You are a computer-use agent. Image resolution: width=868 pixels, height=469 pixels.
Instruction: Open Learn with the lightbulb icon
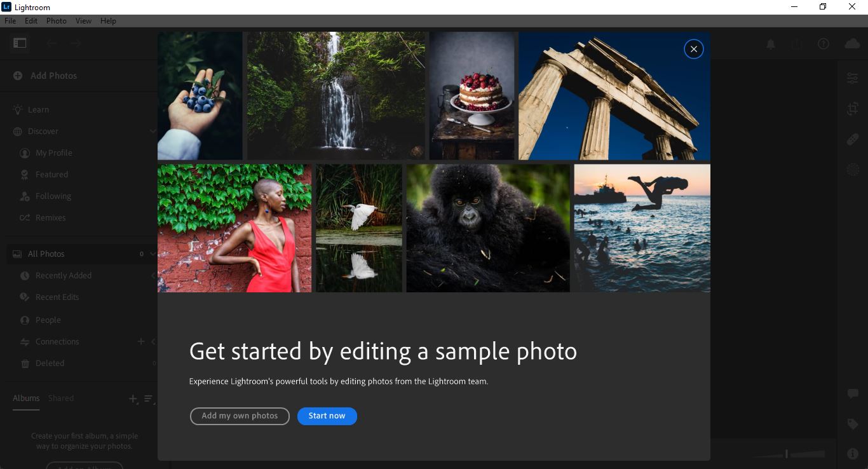(19, 109)
